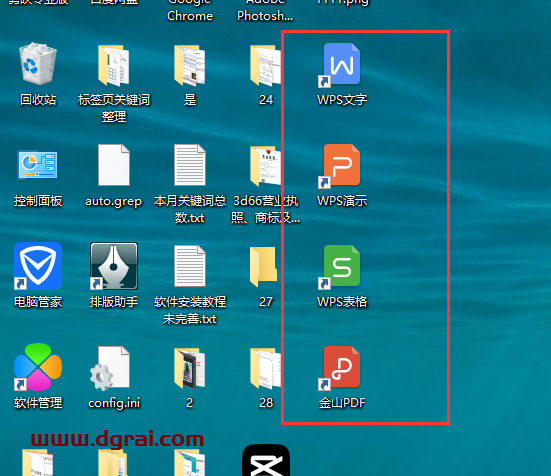Select the auto.grep file
551x476 pixels.
point(114,165)
